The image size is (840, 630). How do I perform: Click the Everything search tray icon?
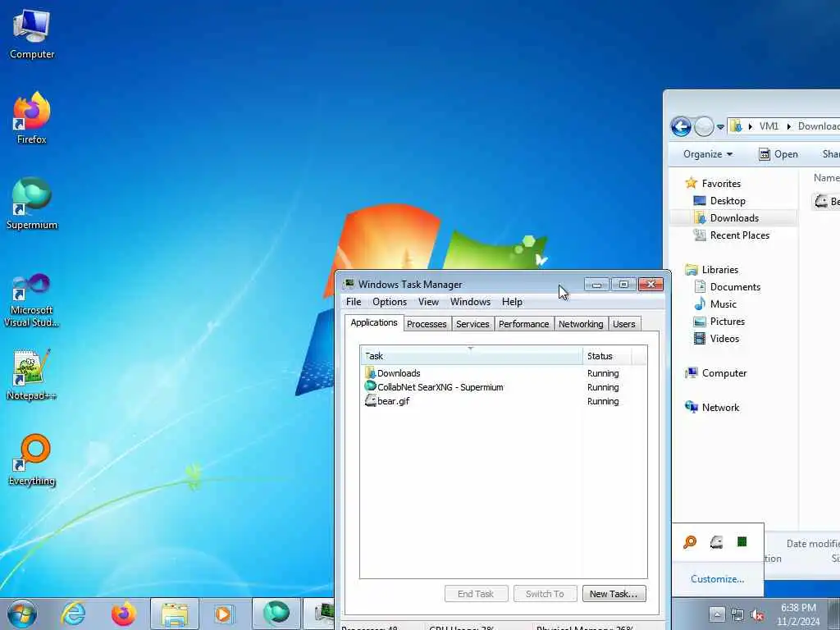pos(690,542)
